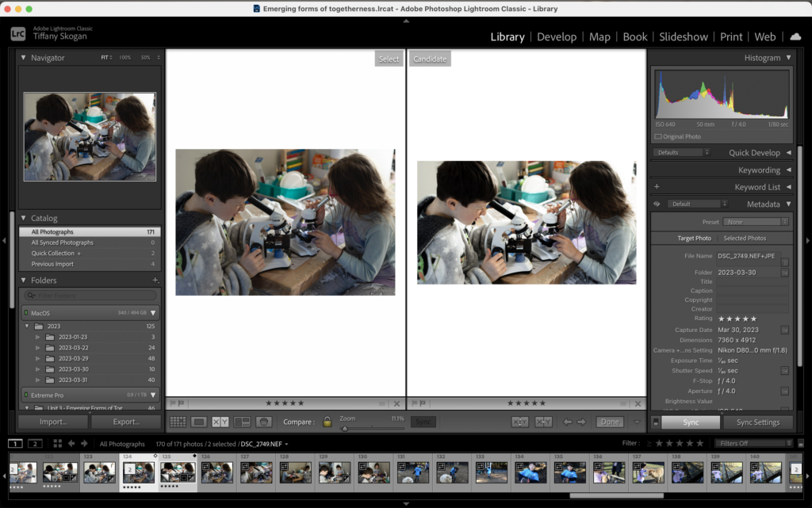Screen dimensions: 812x508
Task: Click the filmstrip horizontal scrollbar
Action: click(616, 495)
